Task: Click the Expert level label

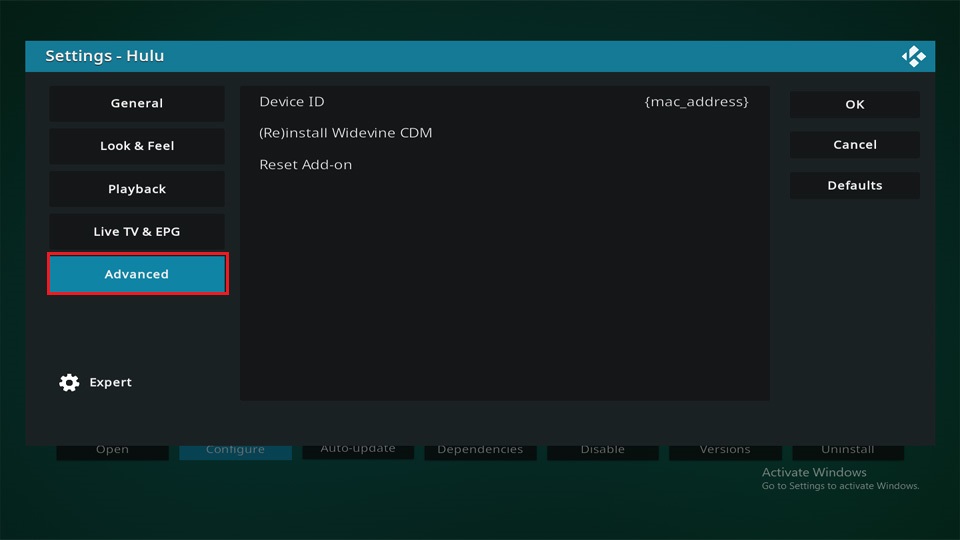Action: [110, 382]
